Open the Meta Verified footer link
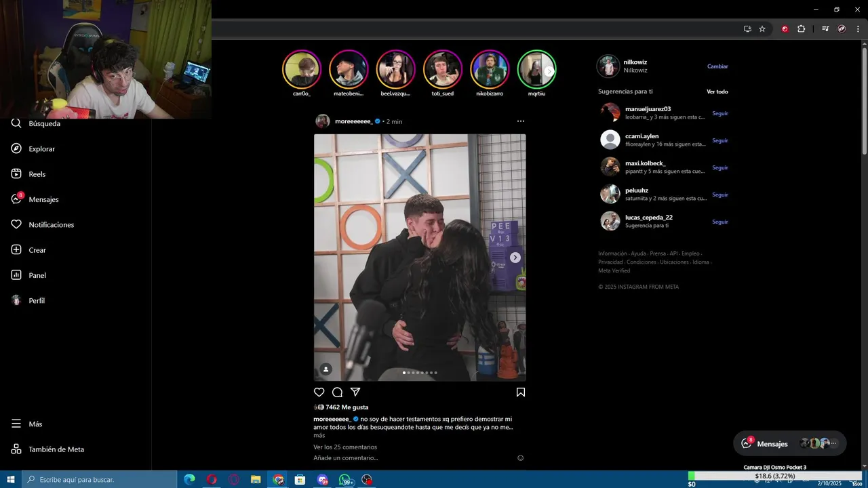The image size is (868, 488). click(614, 270)
